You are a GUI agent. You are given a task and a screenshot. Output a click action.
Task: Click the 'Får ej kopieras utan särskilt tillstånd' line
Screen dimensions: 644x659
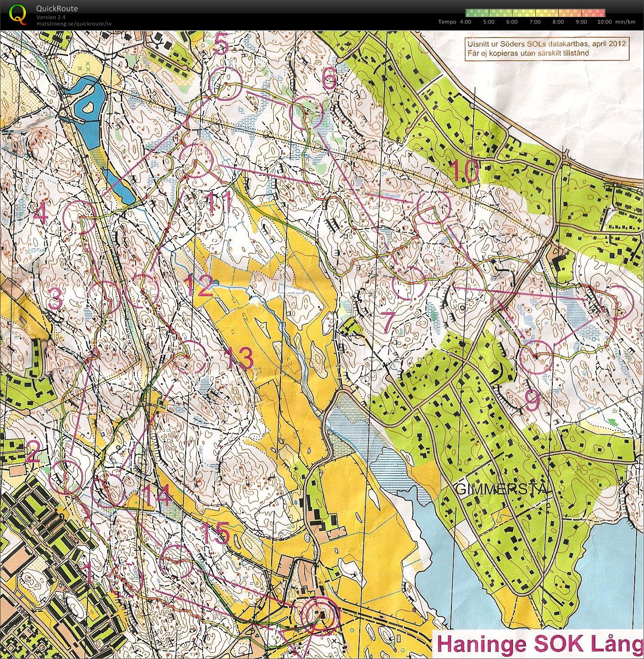(527, 53)
